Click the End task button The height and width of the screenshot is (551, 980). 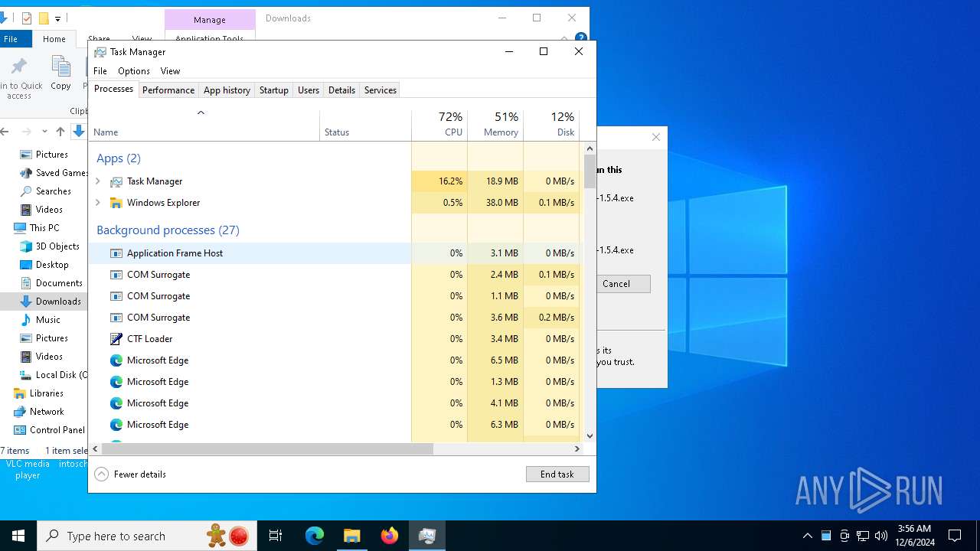(x=557, y=474)
